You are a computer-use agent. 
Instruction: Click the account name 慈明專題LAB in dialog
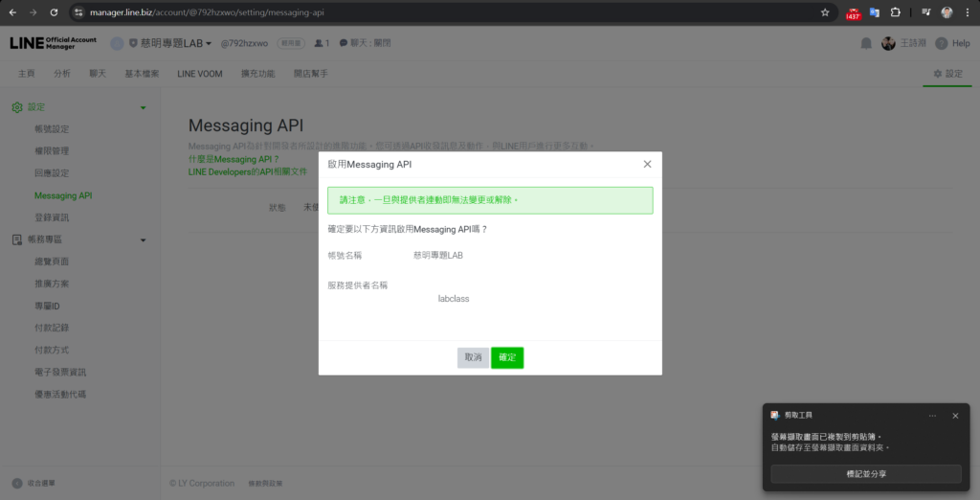438,256
